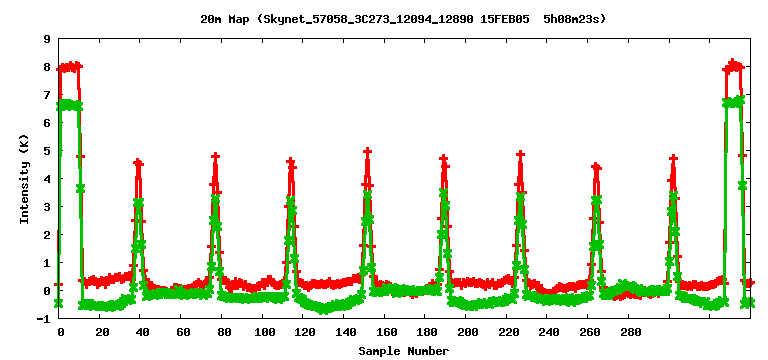
Task: Click the plot title text at top
Action: pos(404,20)
